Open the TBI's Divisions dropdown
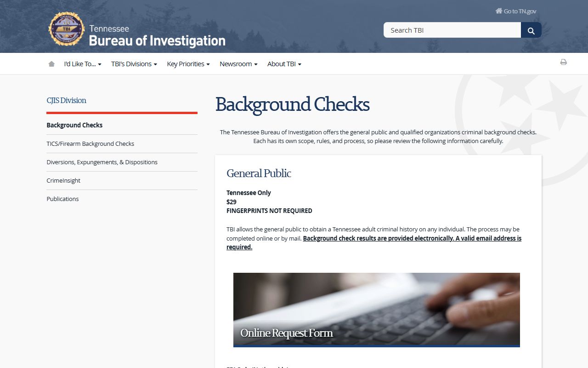The width and height of the screenshot is (588, 368). (x=134, y=64)
